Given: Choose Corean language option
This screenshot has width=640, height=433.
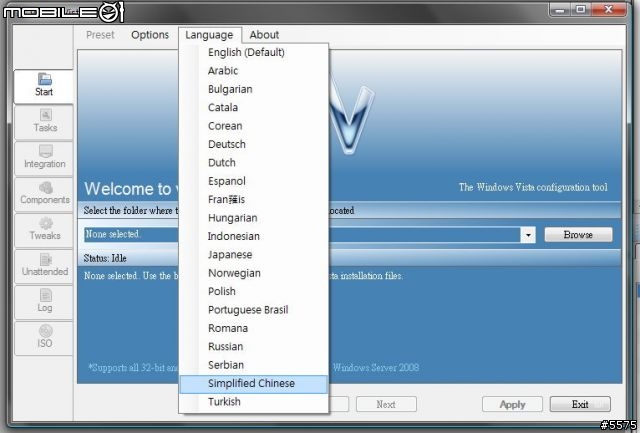Looking at the screenshot, I should pos(253,126).
